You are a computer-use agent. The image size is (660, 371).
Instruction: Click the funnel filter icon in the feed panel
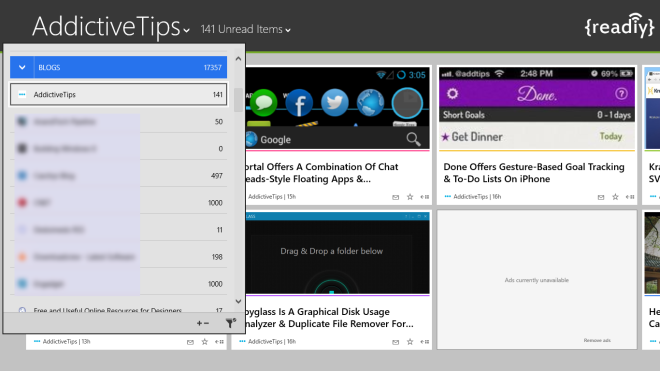(231, 323)
